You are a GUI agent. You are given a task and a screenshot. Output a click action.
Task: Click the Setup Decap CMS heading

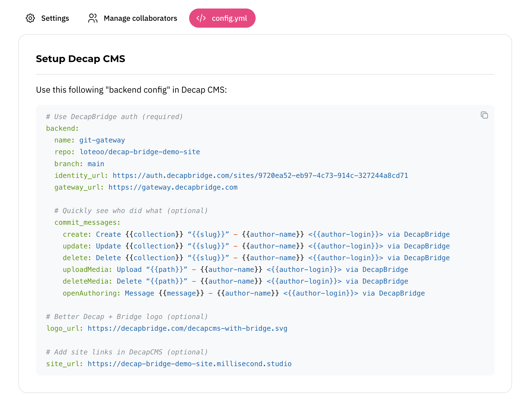81,59
